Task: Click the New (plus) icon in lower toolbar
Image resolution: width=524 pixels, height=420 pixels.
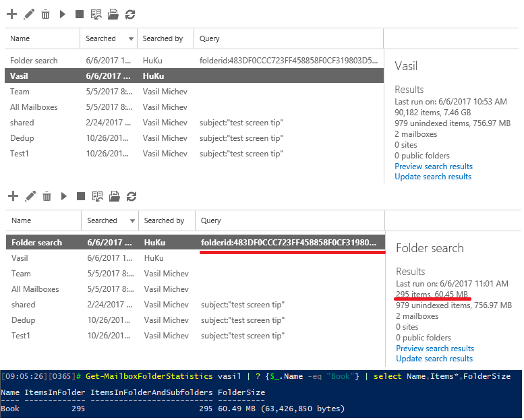Action: point(13,196)
